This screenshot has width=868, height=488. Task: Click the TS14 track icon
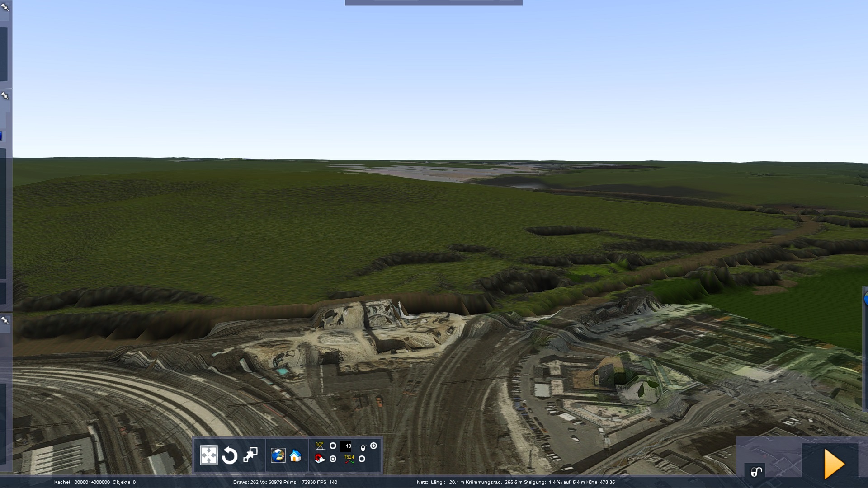[x=349, y=459]
